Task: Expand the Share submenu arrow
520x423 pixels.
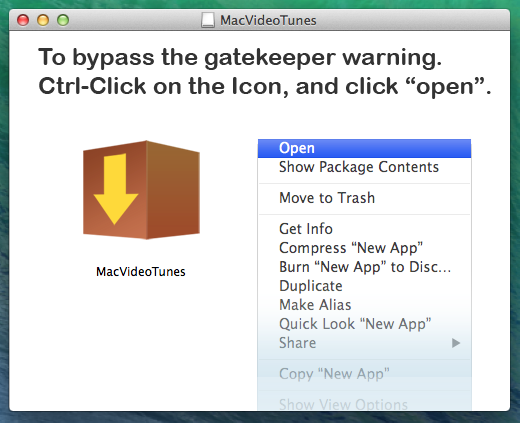Action: pyautogui.click(x=456, y=343)
